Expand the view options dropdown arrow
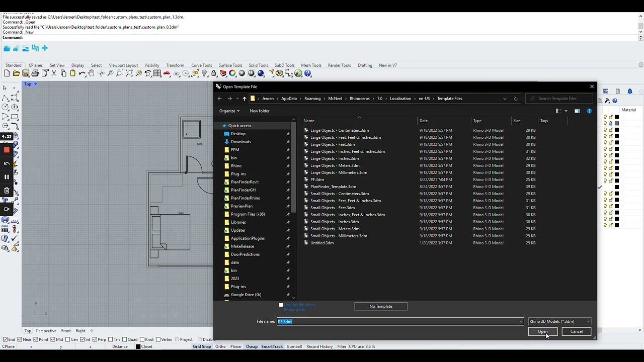 [566, 111]
